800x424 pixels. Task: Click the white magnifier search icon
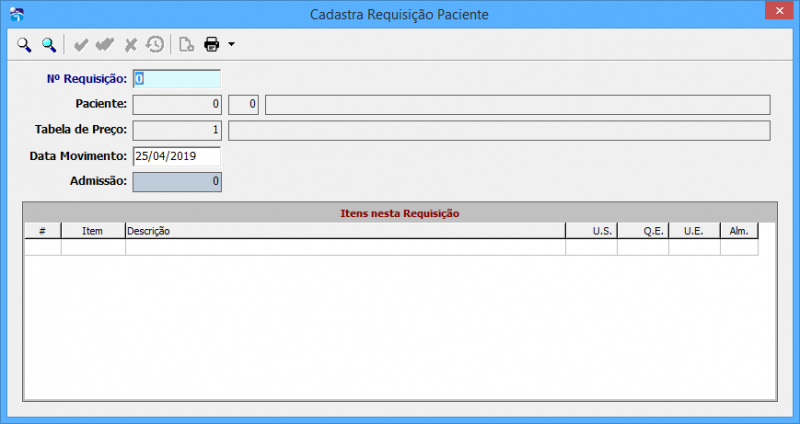(24, 44)
